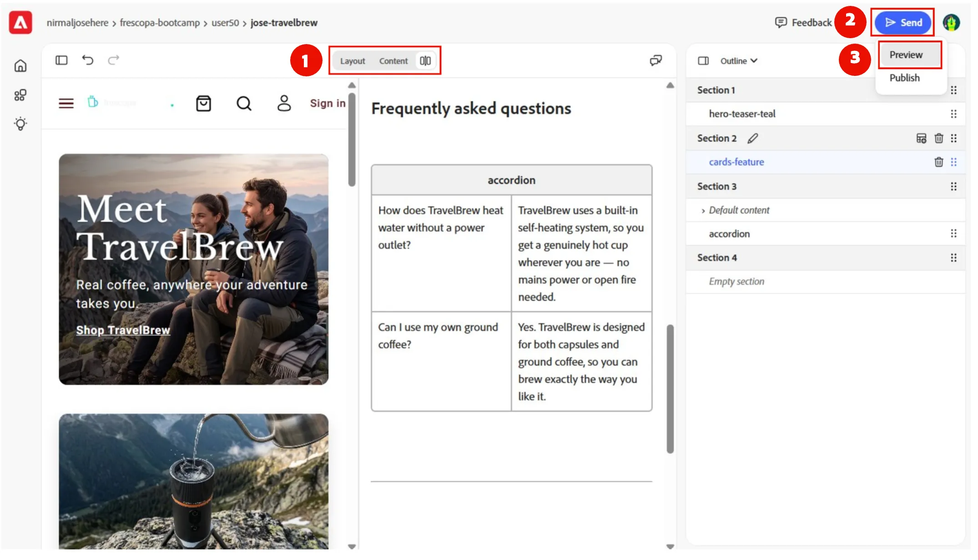Click the Meet TravelBrew hero image
Screen dimensions: 978x560
click(x=194, y=270)
